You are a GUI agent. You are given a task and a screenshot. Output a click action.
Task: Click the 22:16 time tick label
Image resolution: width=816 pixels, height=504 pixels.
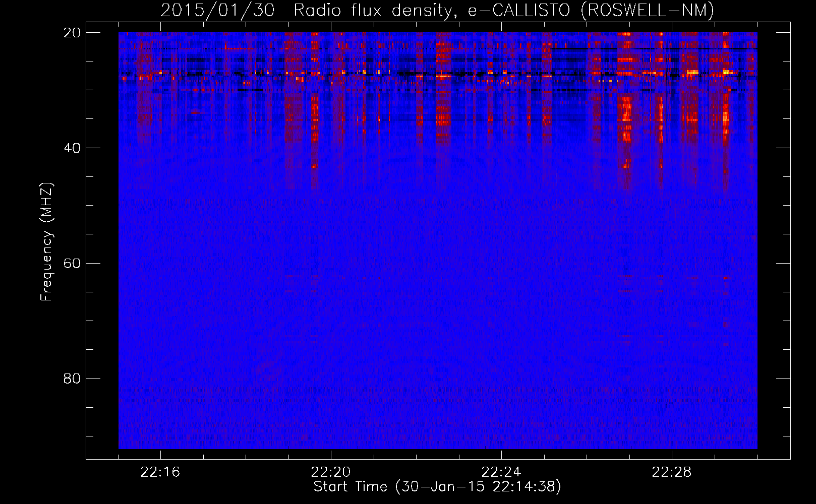click(x=160, y=472)
